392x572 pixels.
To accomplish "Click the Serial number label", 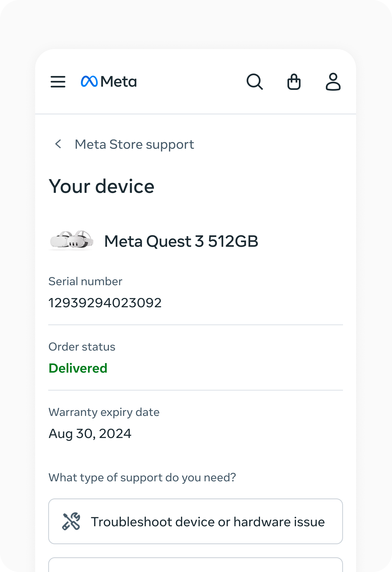I will [x=85, y=281].
